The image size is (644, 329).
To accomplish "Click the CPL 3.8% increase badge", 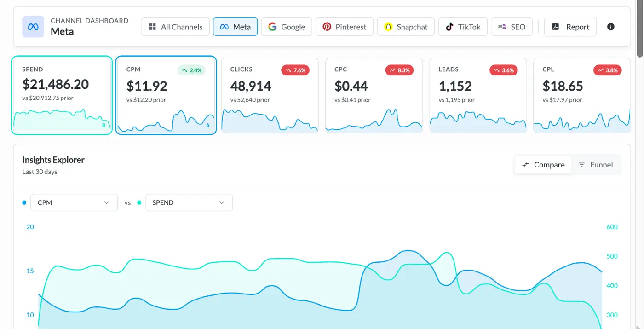I will point(607,70).
